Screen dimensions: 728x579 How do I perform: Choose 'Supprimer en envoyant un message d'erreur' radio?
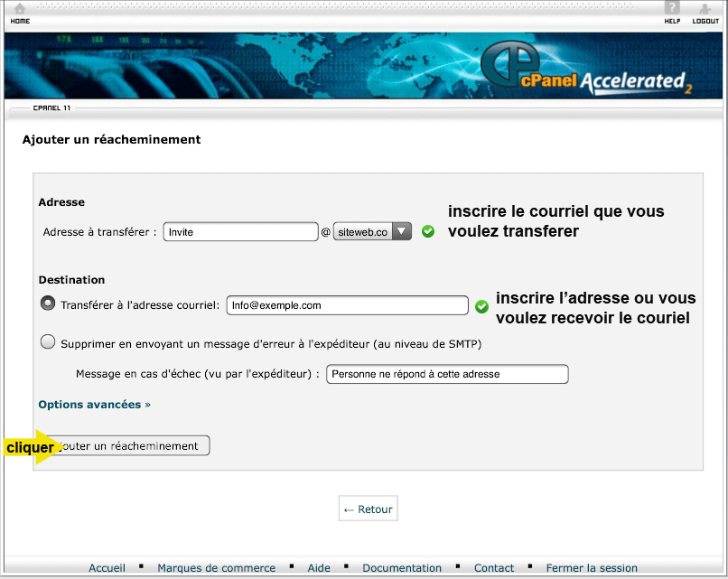[47, 342]
